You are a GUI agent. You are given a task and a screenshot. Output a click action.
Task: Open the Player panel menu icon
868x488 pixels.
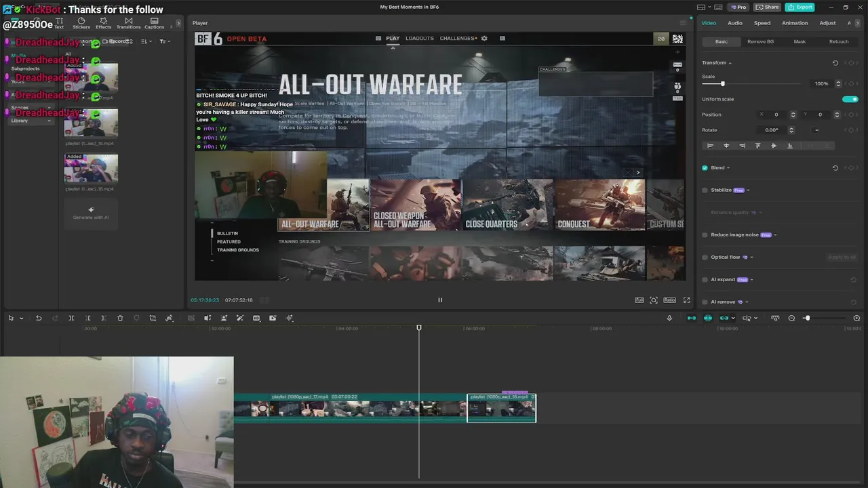point(683,23)
